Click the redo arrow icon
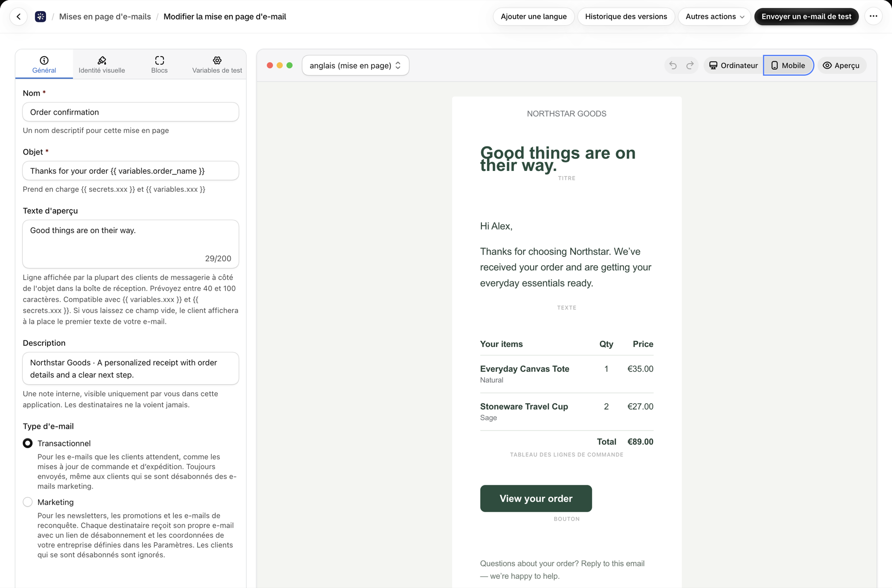Image resolution: width=892 pixels, height=588 pixels. [690, 65]
